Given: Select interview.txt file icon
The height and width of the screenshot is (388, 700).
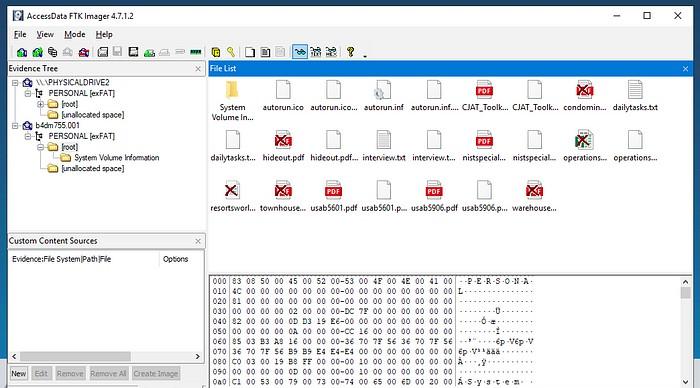Looking at the screenshot, I should tap(383, 140).
